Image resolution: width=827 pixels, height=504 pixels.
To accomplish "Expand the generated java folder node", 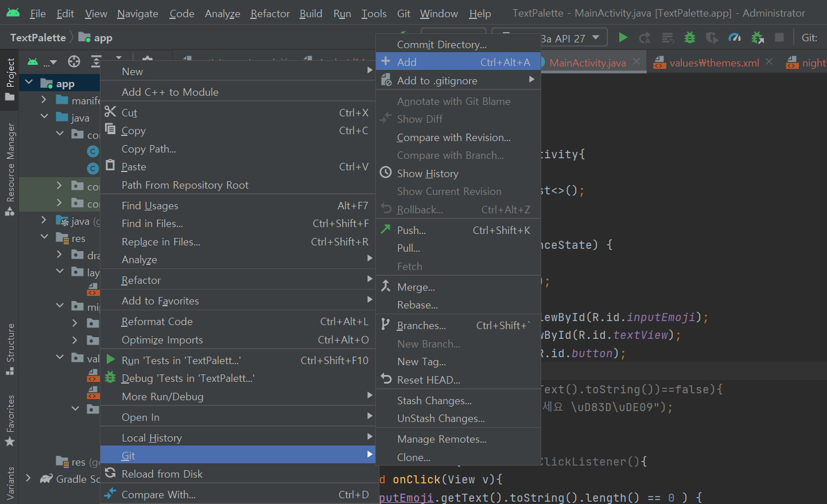I will [44, 220].
